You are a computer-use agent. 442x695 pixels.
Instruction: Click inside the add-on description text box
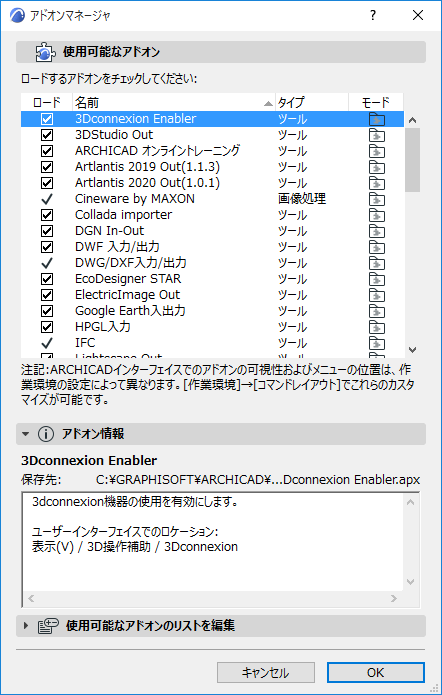pos(213,542)
